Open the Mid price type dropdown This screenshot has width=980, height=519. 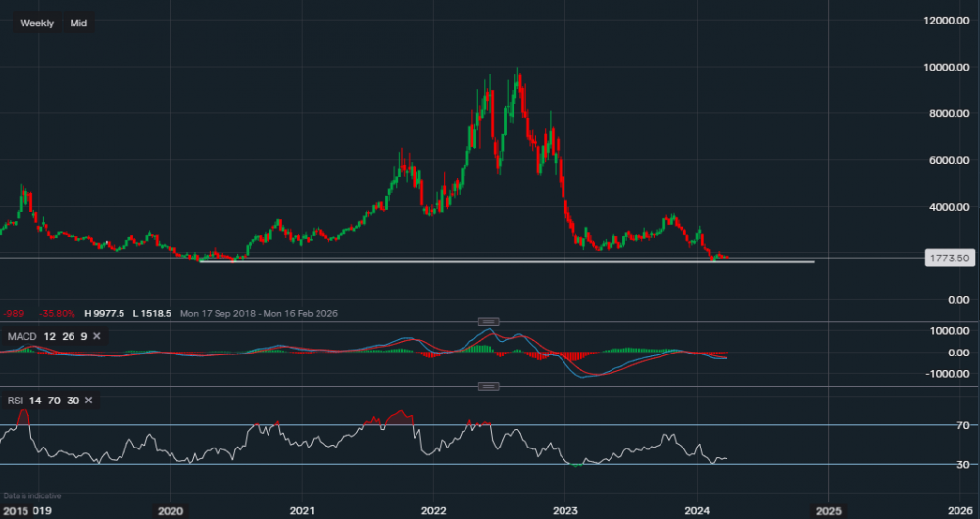pyautogui.click(x=78, y=23)
